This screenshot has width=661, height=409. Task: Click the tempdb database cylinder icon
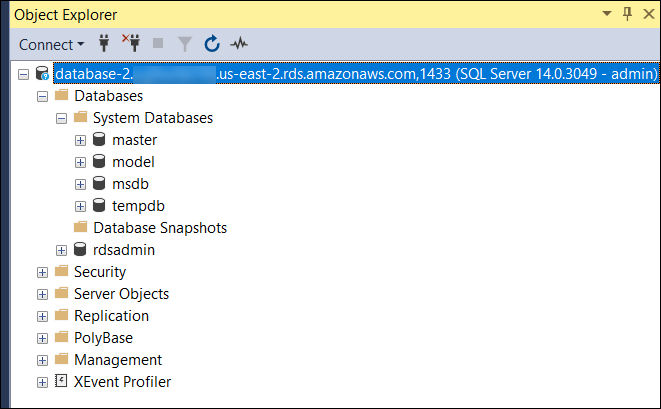coord(99,205)
